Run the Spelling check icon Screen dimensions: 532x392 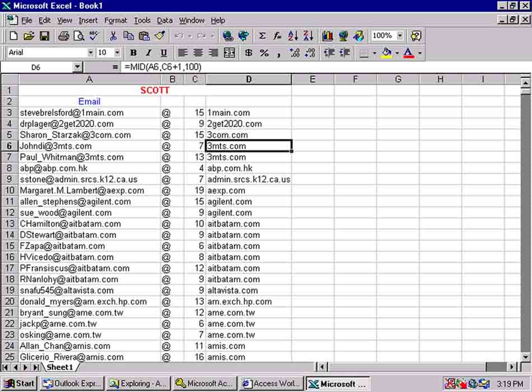coord(94,36)
